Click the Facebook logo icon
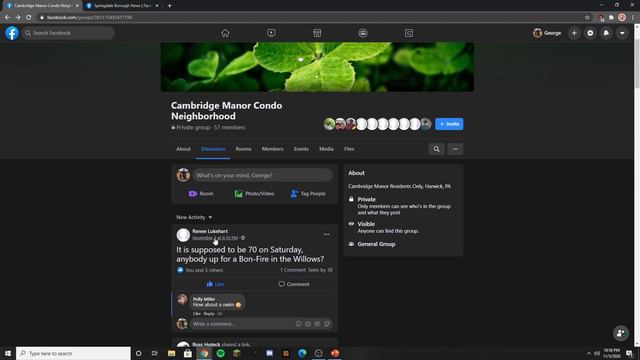Viewport: 640px width, 360px height. click(12, 33)
